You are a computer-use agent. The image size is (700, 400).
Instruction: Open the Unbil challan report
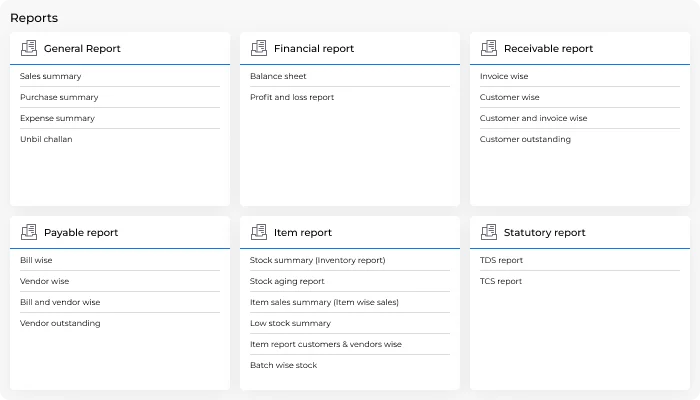point(46,139)
